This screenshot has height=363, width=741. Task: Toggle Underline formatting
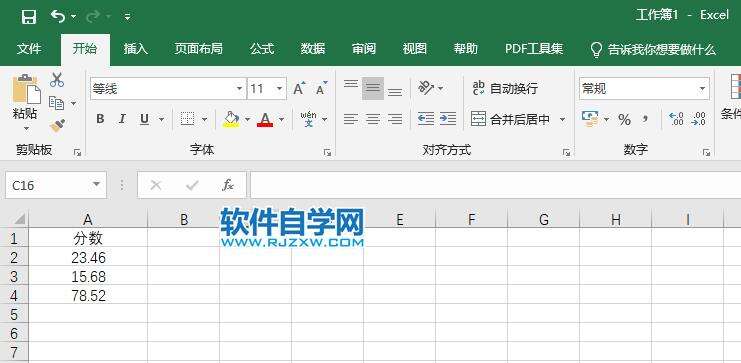[x=145, y=119]
